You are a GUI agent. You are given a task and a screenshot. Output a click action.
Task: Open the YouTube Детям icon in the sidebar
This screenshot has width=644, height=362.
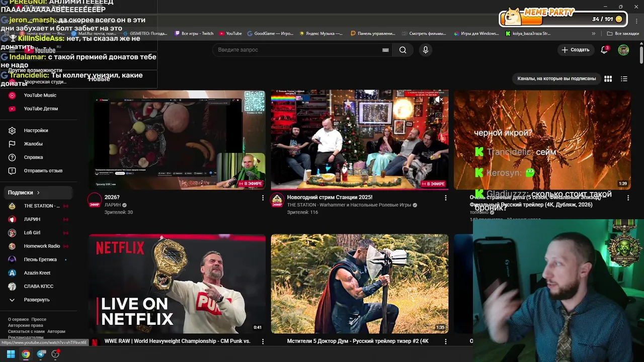(12, 109)
